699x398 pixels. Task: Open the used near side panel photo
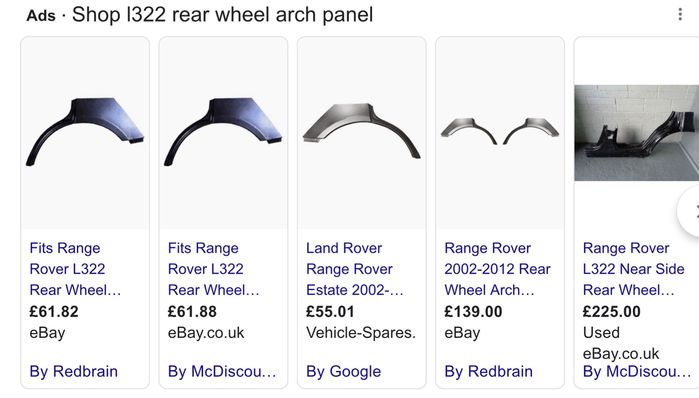(x=637, y=133)
